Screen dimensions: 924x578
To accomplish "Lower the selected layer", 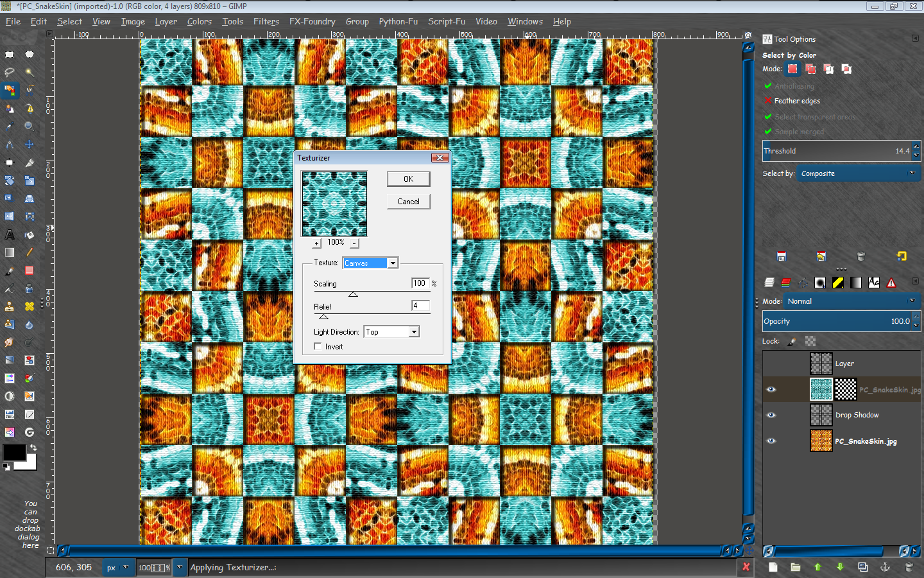I will point(840,567).
